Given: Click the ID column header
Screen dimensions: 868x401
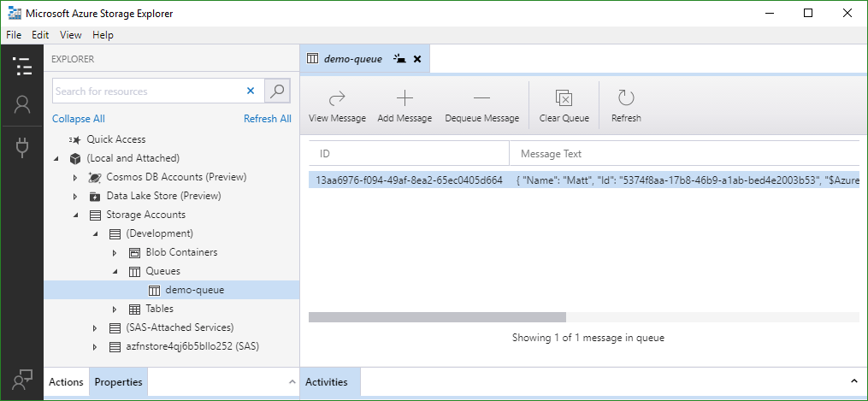Looking at the screenshot, I should point(409,154).
